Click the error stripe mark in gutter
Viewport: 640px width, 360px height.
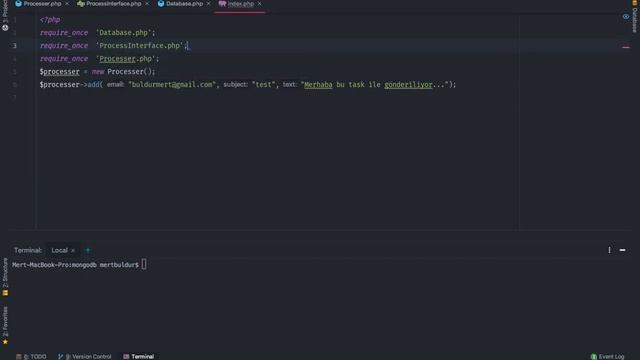[x=626, y=47]
